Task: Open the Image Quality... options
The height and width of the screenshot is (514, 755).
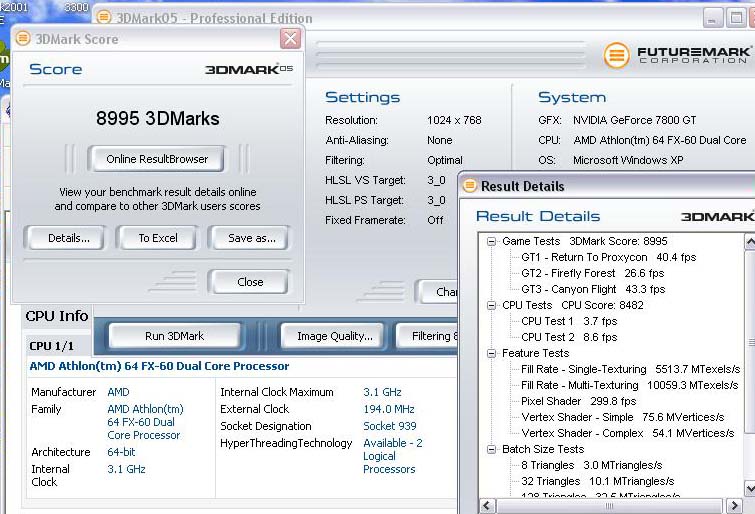Action: tap(334, 336)
